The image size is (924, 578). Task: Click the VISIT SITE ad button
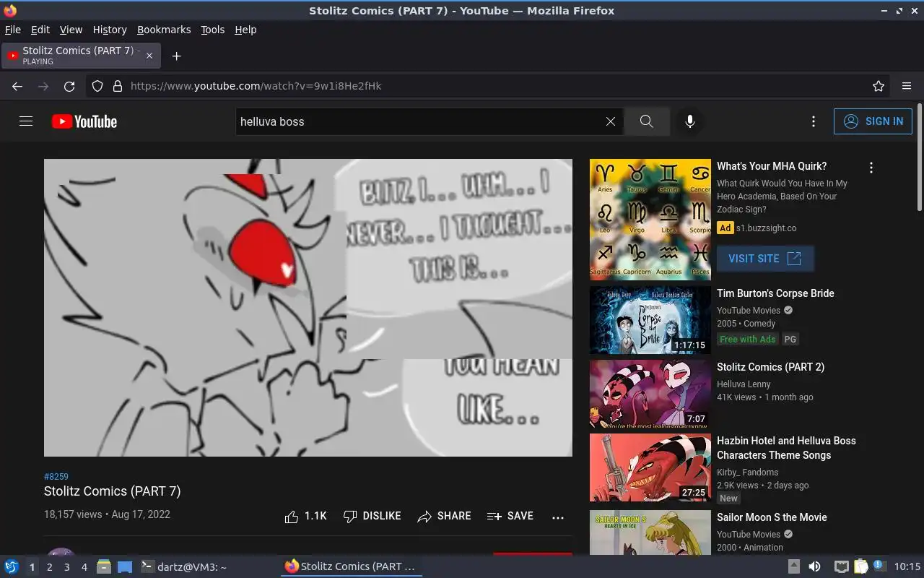(x=765, y=259)
